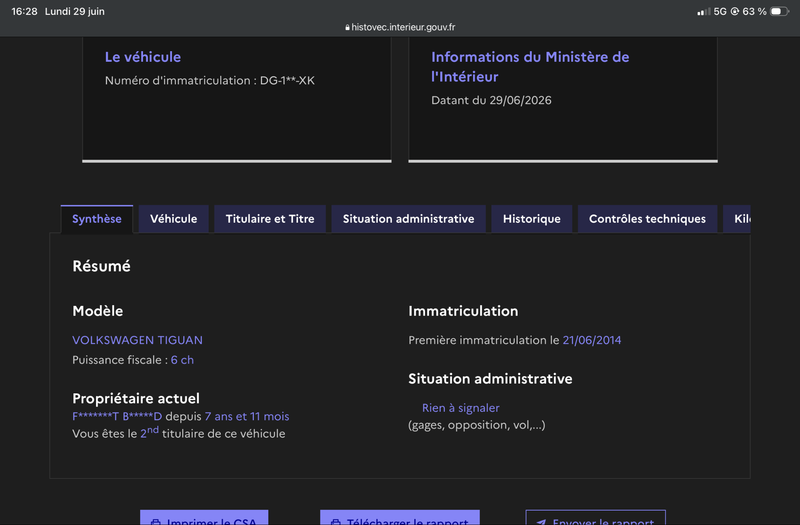Click the Rien à signaler status text

tap(461, 408)
